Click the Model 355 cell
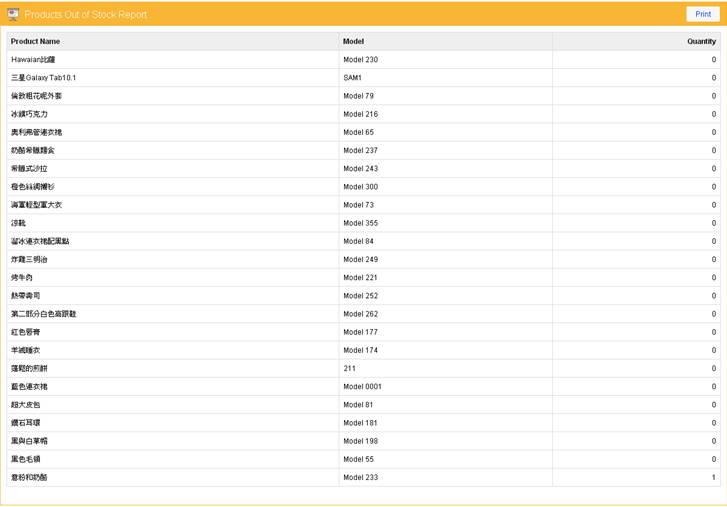The height and width of the screenshot is (507, 727). point(360,223)
